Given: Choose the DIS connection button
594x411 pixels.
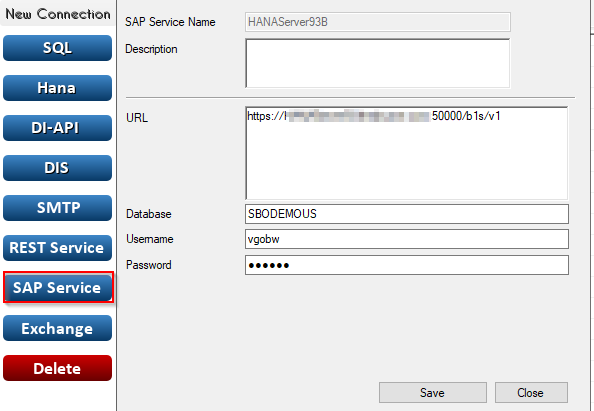Looking at the screenshot, I should [57, 168].
